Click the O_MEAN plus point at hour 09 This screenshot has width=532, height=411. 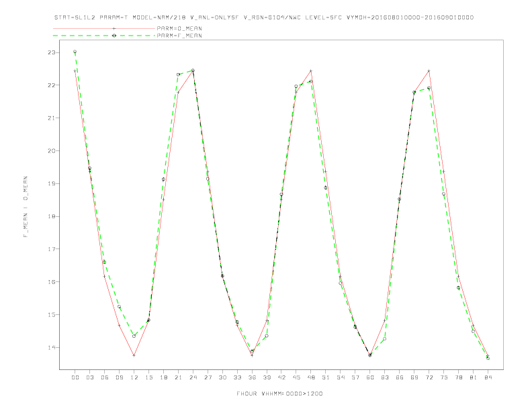pos(119,325)
